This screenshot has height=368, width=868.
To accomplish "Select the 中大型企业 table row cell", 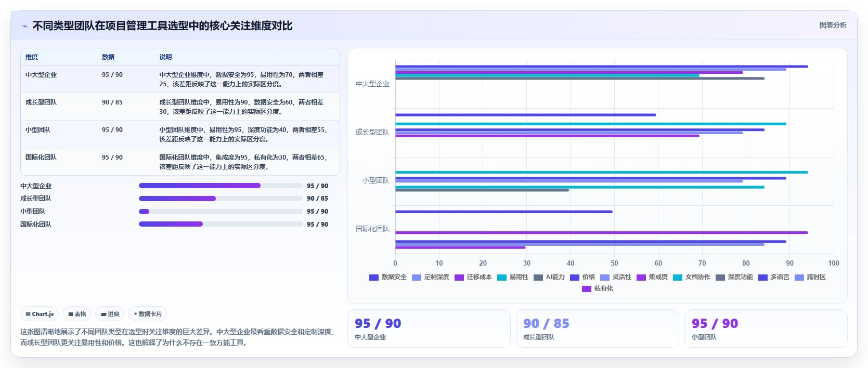I will (41, 75).
